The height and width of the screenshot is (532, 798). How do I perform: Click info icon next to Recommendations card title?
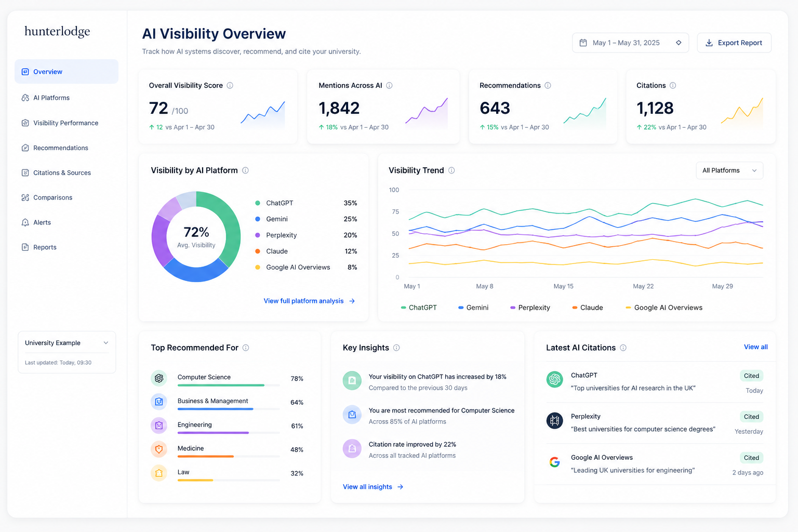point(548,85)
